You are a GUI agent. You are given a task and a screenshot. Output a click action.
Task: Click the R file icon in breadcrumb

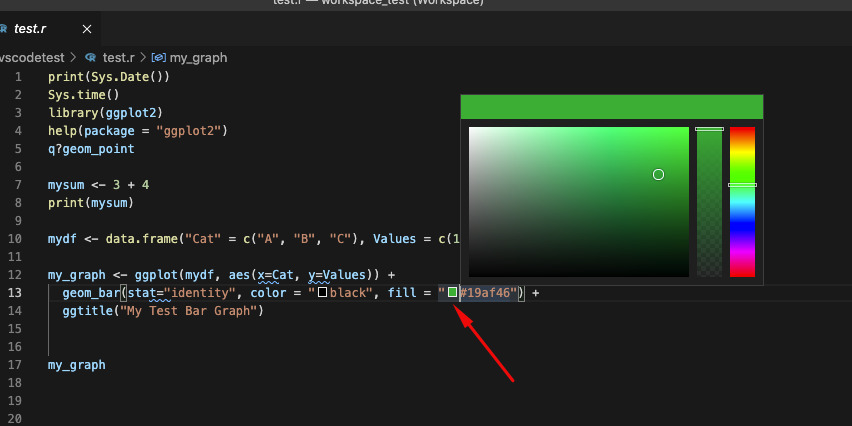(90, 58)
